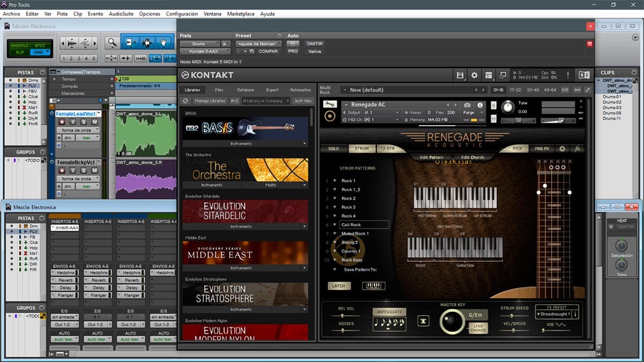
Task: Open Renegade AC wrench edit icon
Action: (x=330, y=104)
